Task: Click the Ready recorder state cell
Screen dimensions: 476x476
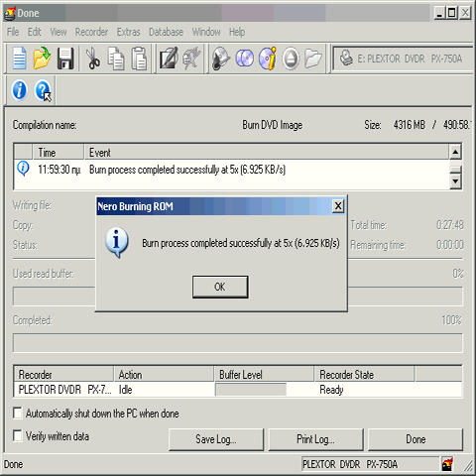Action: click(331, 390)
